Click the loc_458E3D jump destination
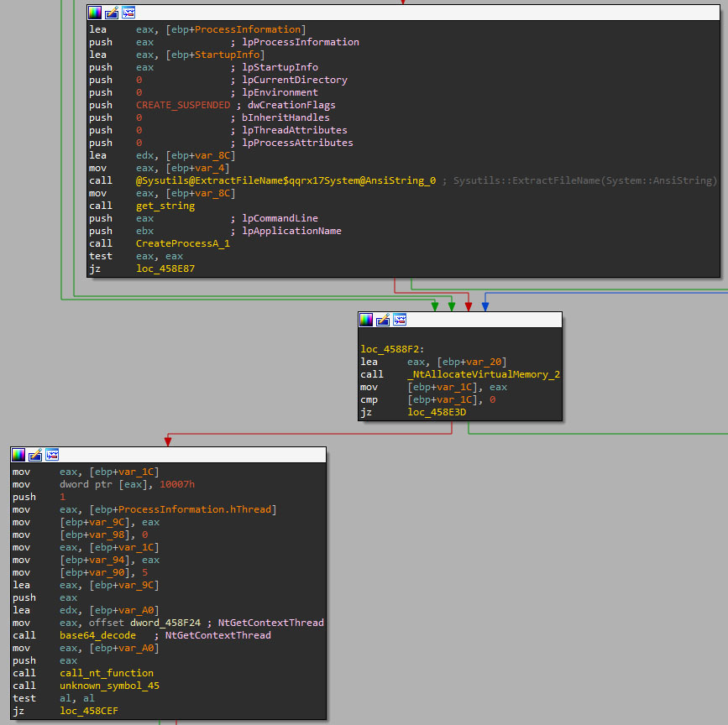The height and width of the screenshot is (725, 728). pos(438,412)
